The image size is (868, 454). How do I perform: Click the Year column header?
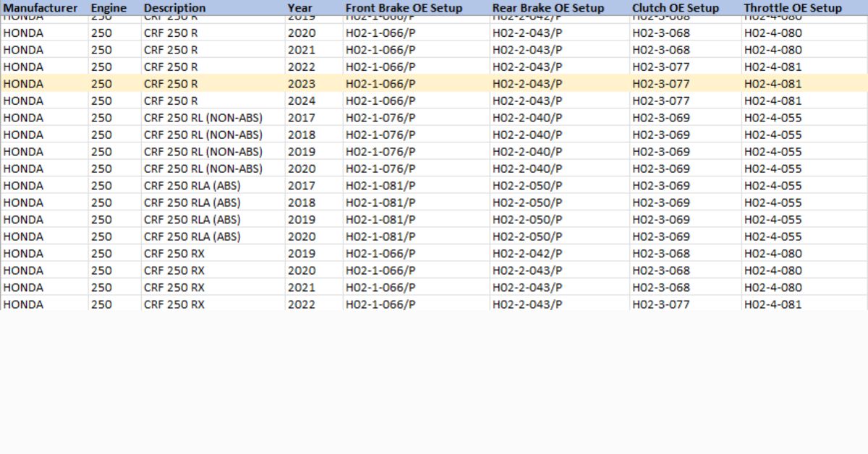[299, 8]
